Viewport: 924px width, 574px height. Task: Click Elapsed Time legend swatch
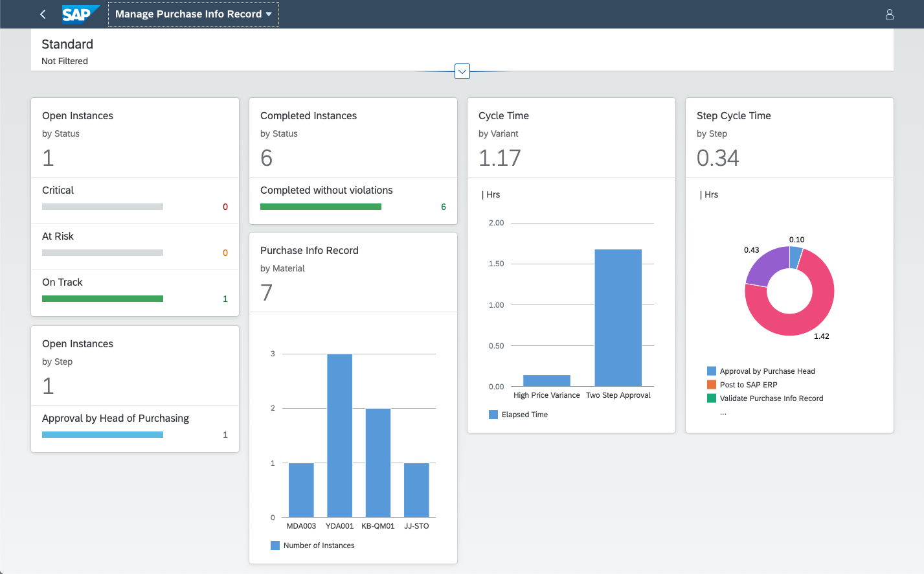493,415
